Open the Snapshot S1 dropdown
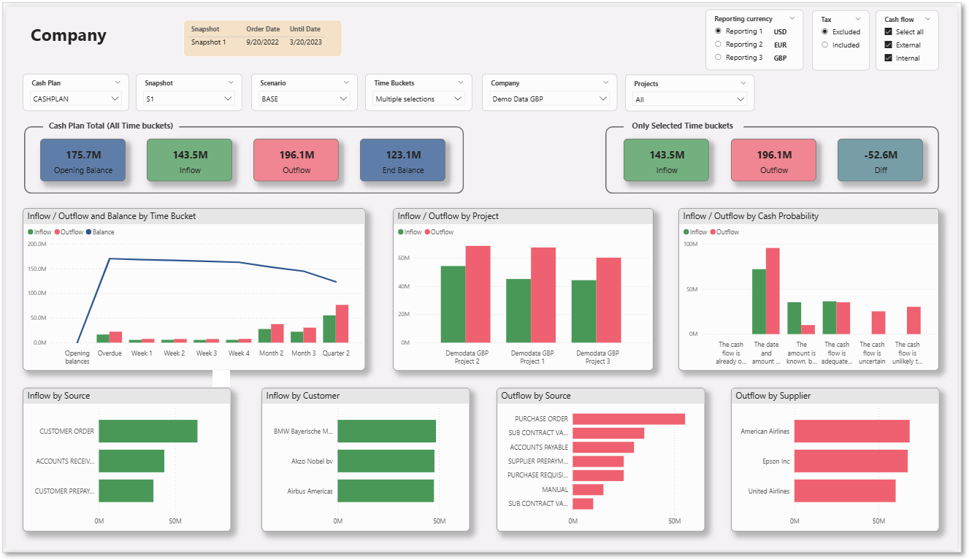Viewport: 969px width, 560px height. pyautogui.click(x=190, y=99)
